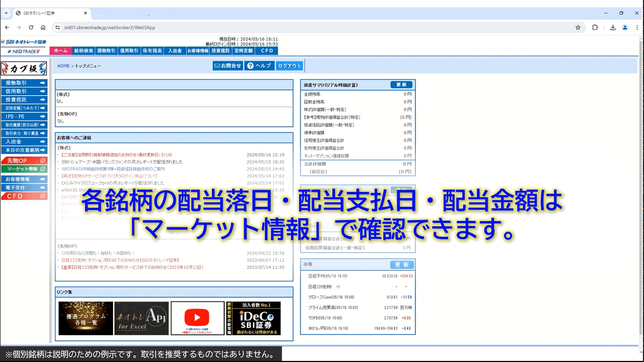Click the NEOTRADE W logo
644x362 pixels.
point(24,51)
